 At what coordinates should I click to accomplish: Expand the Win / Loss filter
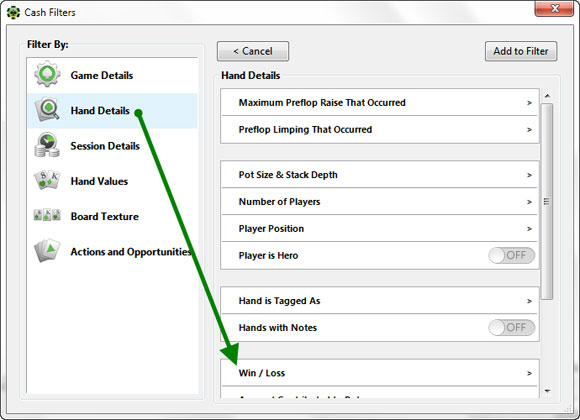(380, 373)
